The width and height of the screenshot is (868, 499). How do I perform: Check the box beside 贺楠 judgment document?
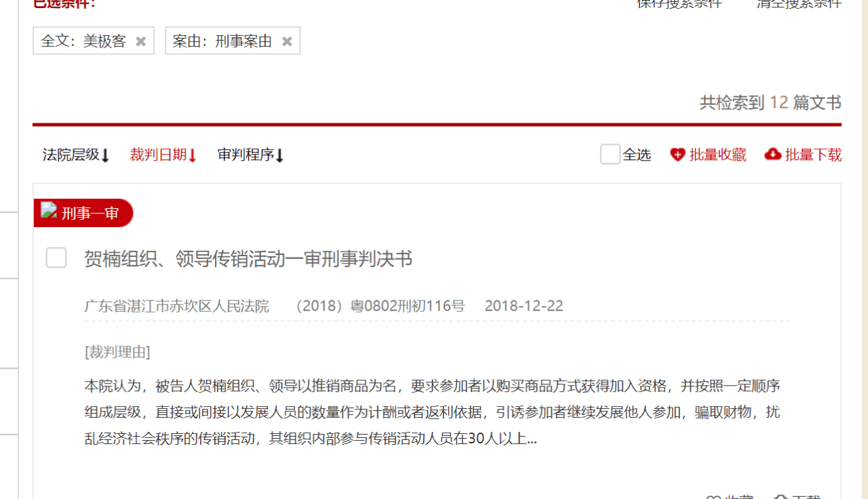click(x=56, y=258)
